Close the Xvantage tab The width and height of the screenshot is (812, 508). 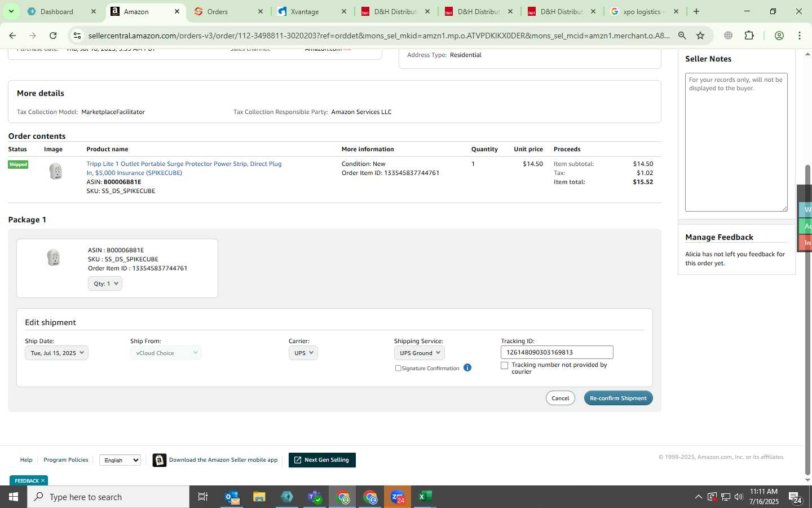[x=344, y=11]
